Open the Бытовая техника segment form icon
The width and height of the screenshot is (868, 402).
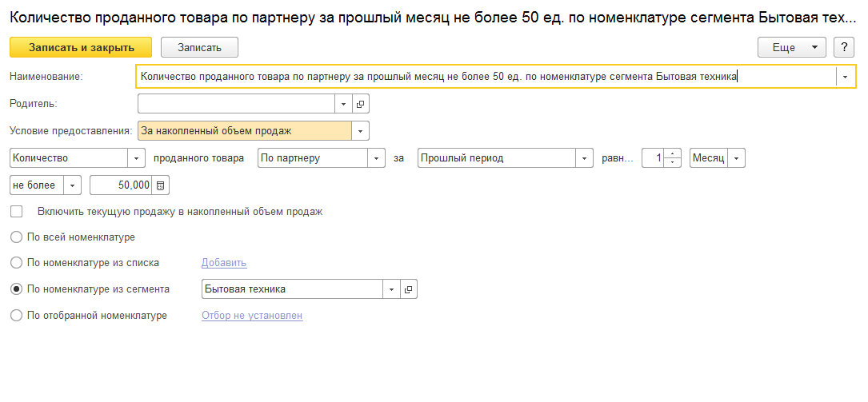point(408,289)
